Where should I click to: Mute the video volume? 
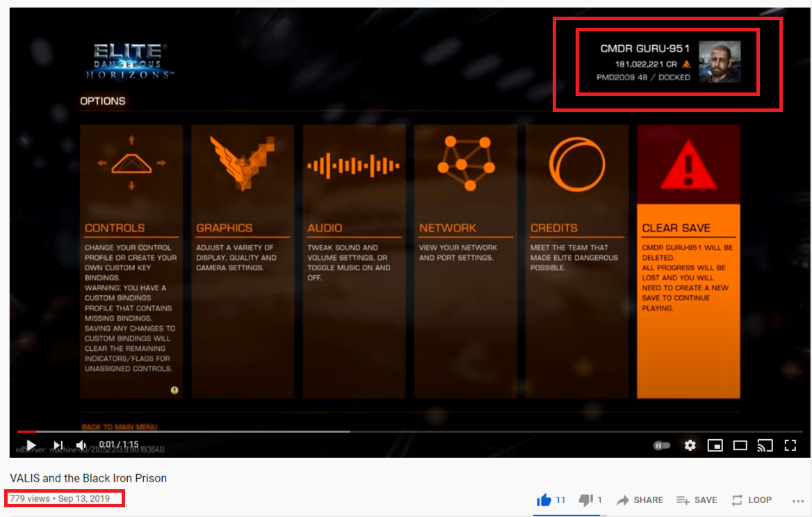81,445
